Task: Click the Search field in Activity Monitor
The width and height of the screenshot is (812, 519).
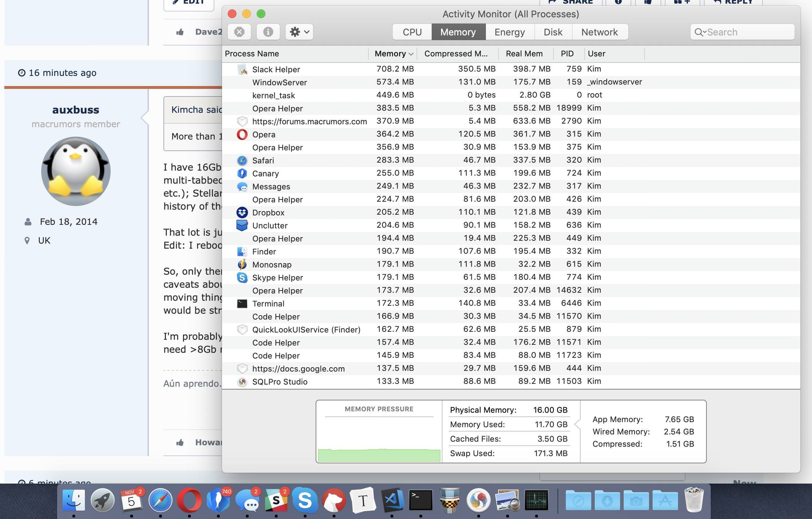Action: point(748,32)
